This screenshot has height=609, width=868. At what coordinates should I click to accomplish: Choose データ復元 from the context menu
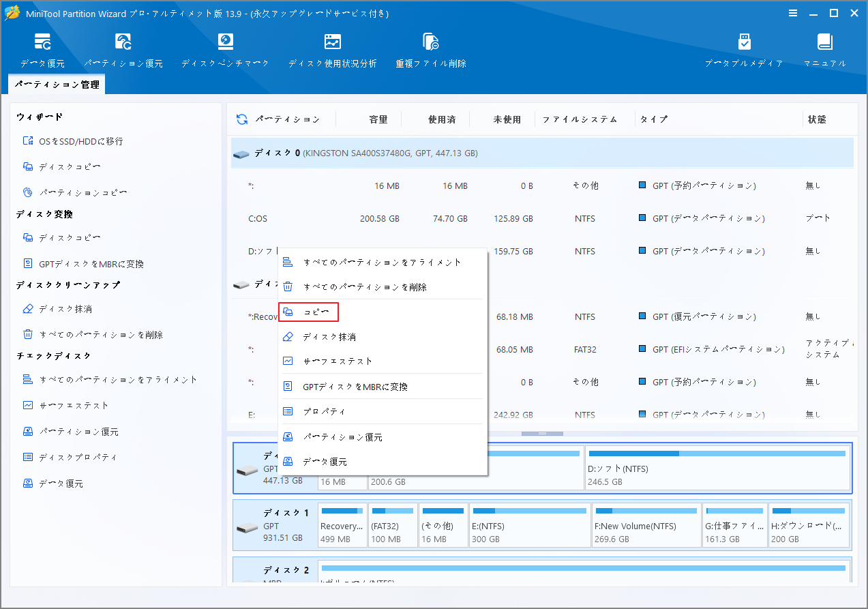383,462
